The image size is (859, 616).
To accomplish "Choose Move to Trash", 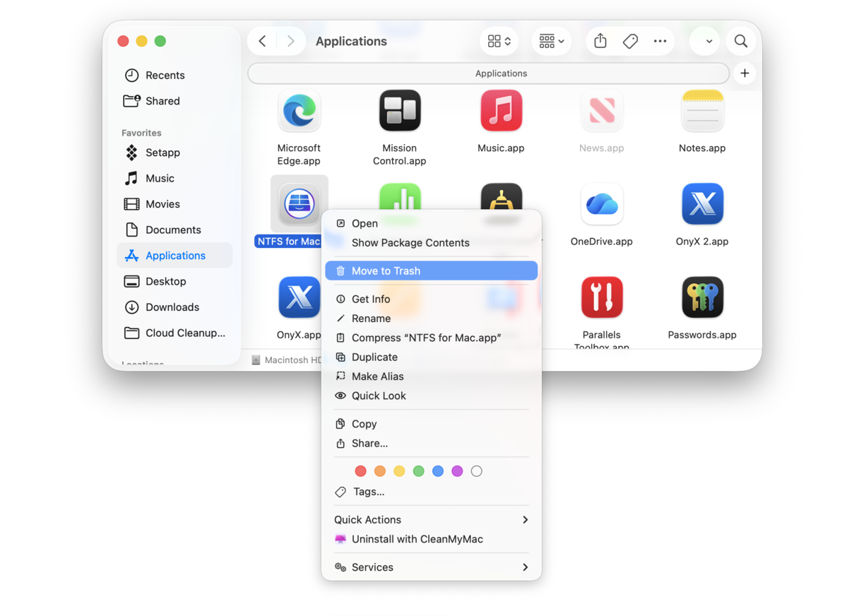I will coord(432,271).
